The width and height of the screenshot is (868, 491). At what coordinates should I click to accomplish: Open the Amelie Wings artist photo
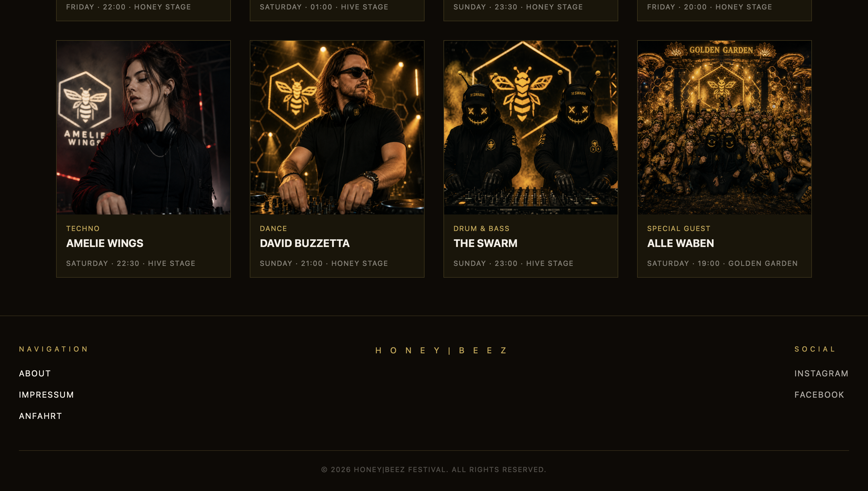click(x=143, y=127)
